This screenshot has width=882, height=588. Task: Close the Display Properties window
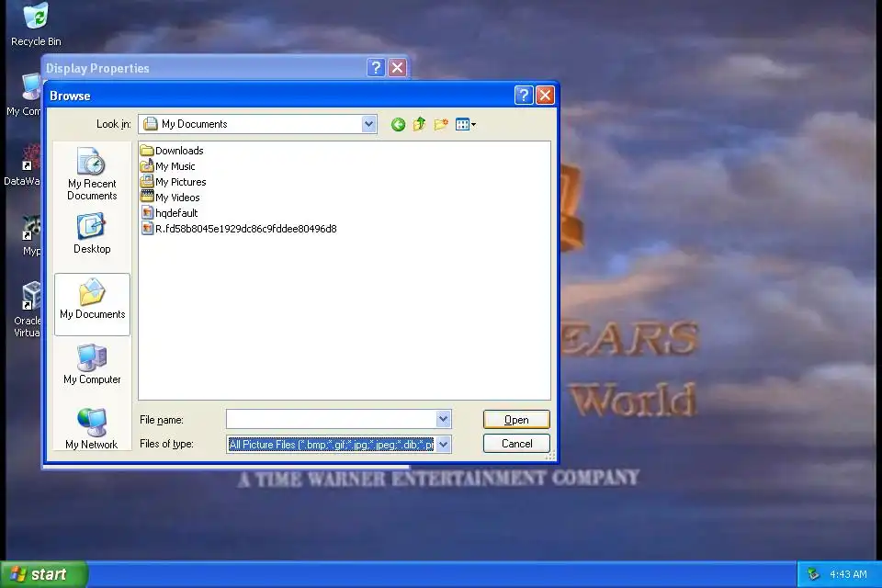coord(397,67)
